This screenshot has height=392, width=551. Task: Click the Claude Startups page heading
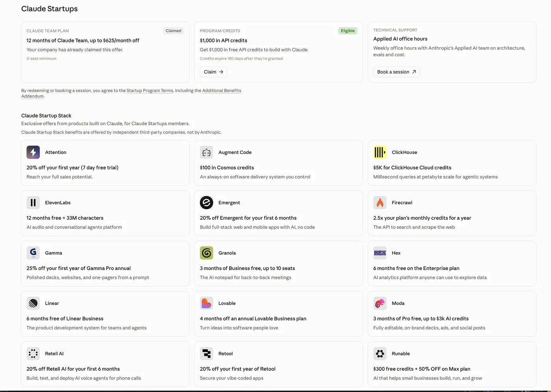[49, 9]
